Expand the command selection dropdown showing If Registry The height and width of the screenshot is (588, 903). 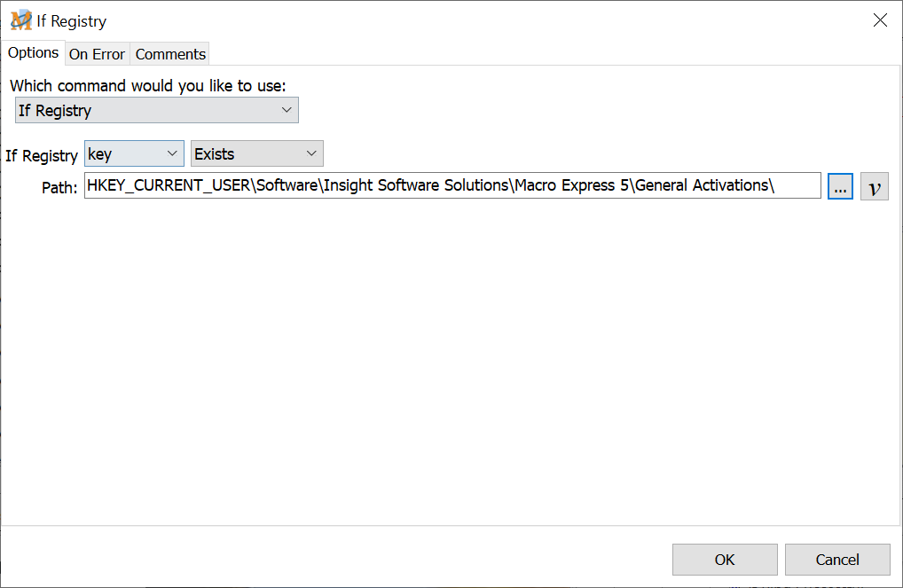click(156, 111)
